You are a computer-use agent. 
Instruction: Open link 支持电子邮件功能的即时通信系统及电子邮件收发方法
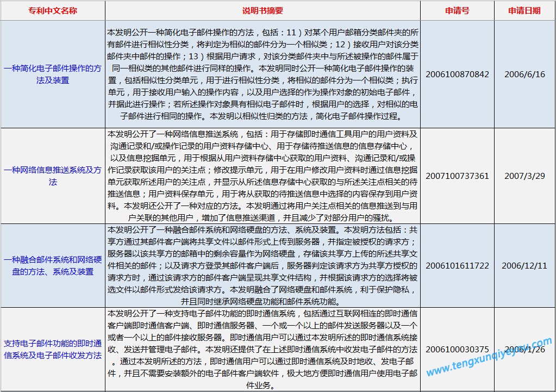click(53, 349)
